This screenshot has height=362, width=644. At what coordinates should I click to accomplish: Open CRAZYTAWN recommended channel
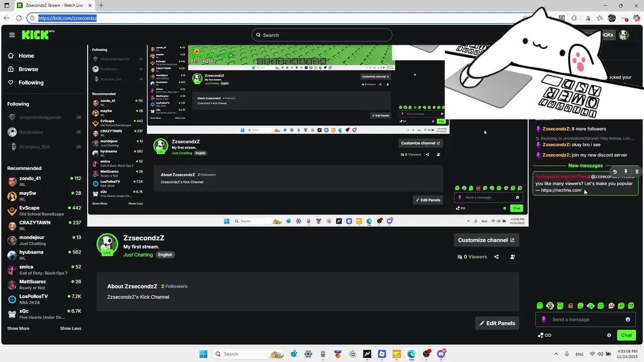(x=44, y=225)
